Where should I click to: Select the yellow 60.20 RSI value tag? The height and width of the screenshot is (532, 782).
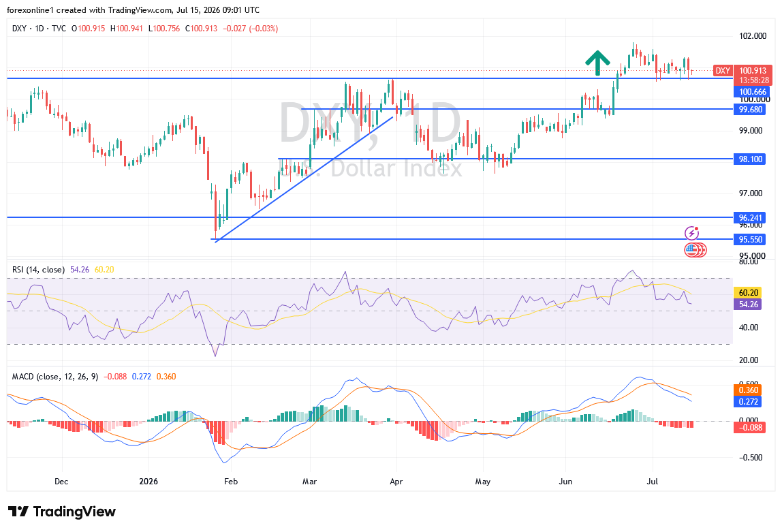click(747, 293)
